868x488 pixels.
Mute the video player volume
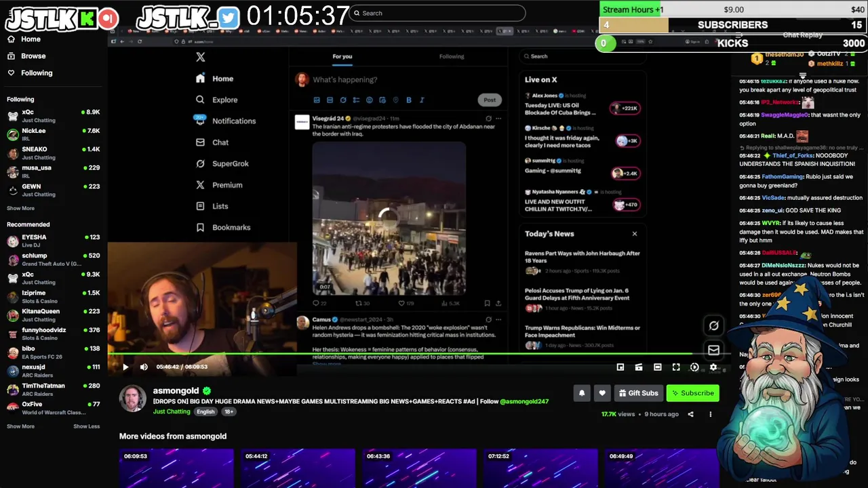point(144,367)
